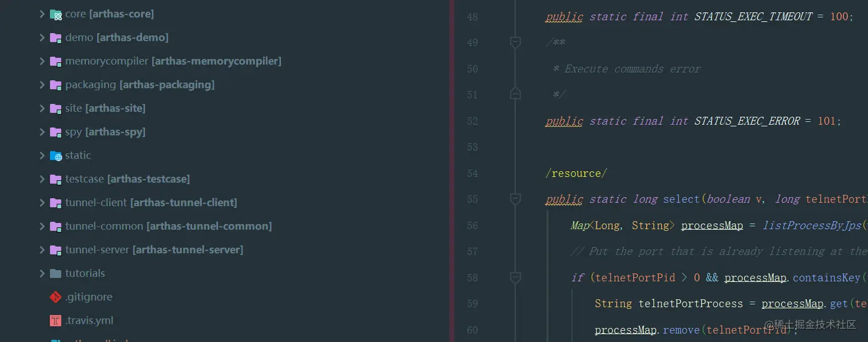Image resolution: width=868 pixels, height=342 pixels.
Task: Click the value 100 on line 48
Action: click(839, 17)
